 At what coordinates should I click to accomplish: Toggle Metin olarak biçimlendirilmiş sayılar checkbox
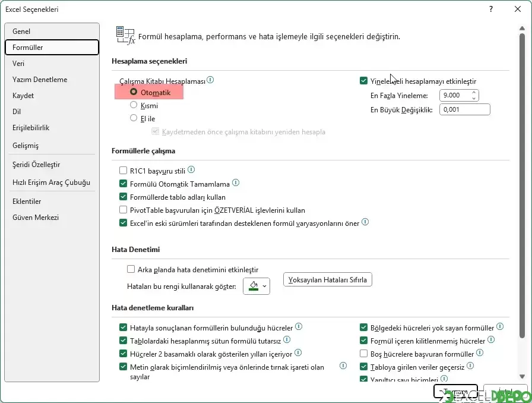[x=123, y=367]
